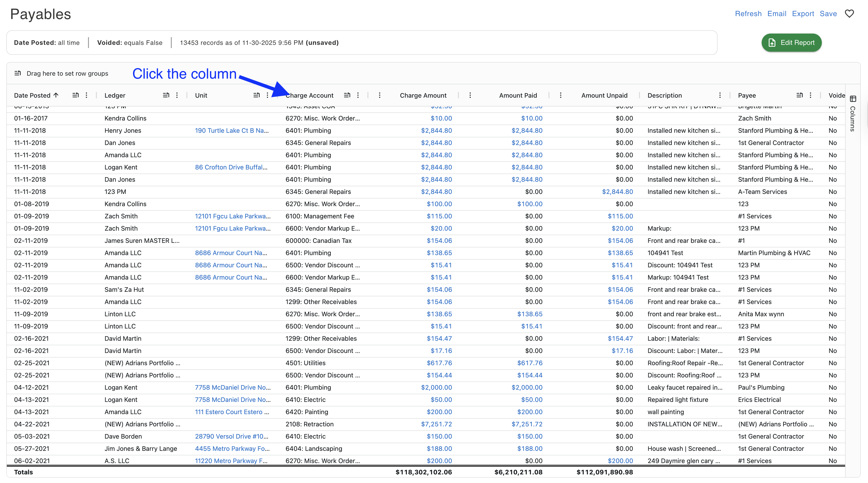
Task: Click the group icon in the Date Posted column
Action: (x=76, y=95)
